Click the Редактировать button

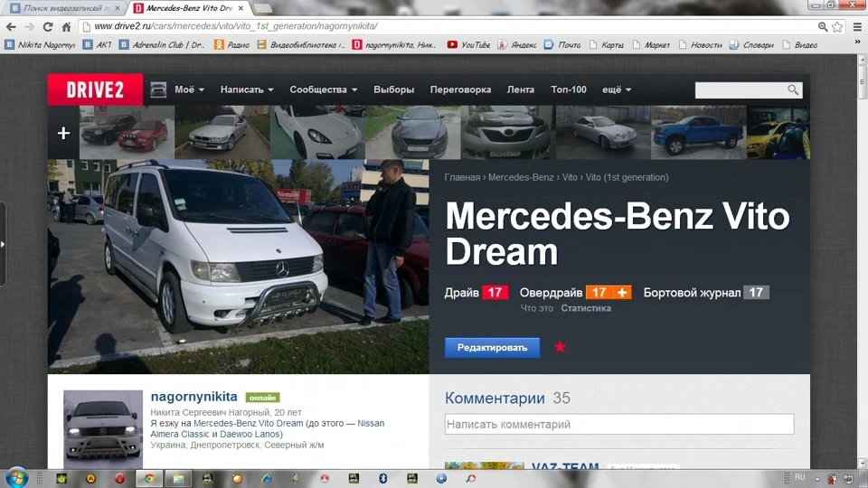click(492, 347)
